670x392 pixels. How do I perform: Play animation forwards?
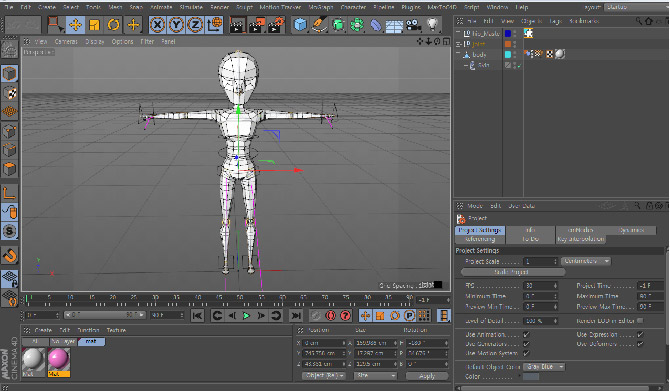(x=247, y=316)
